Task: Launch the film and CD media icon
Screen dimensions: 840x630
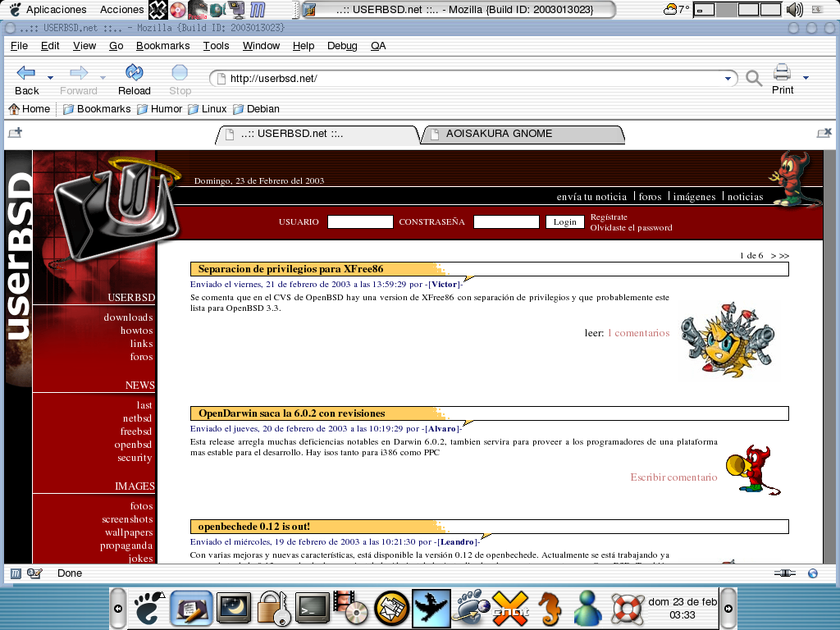Action: (x=350, y=608)
